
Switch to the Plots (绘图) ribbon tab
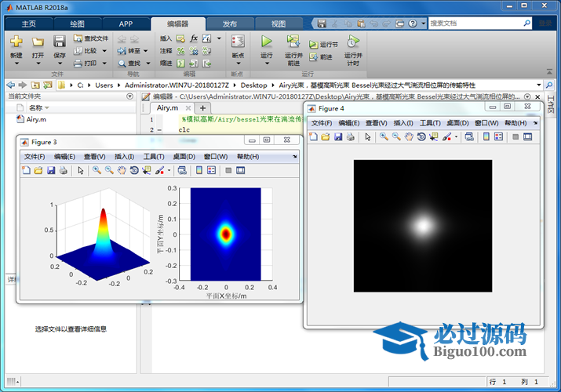(x=77, y=24)
